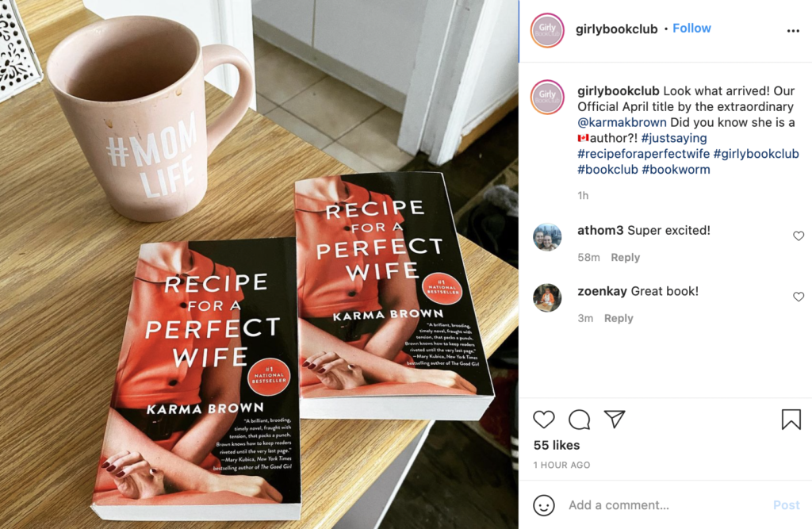Click girlybookclub's profile picture in the header

click(x=546, y=29)
